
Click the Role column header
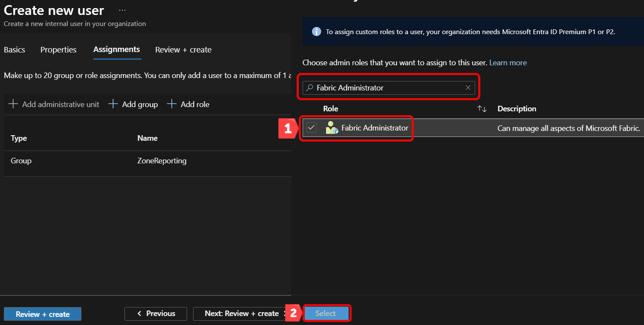tap(331, 109)
